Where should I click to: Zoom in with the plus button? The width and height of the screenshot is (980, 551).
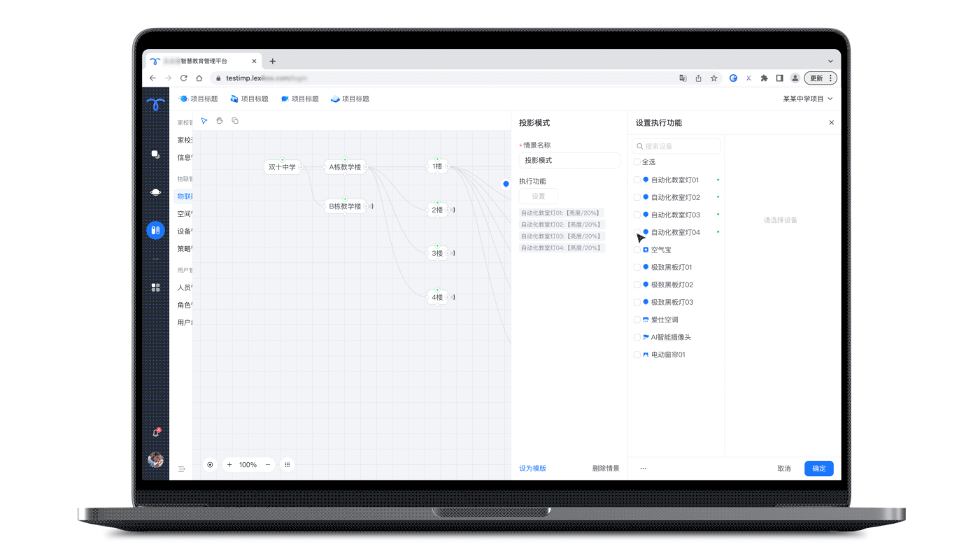click(x=229, y=465)
